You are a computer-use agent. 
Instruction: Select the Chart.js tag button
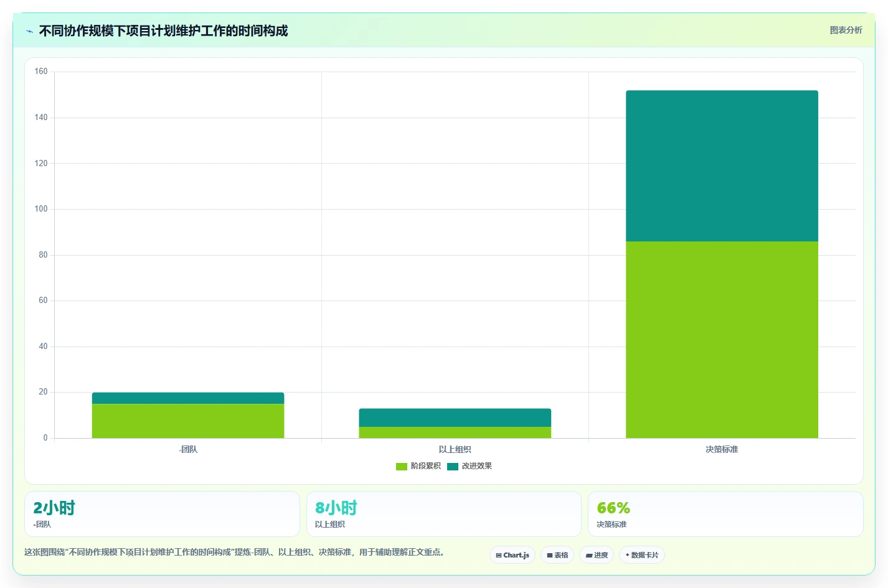(x=512, y=555)
